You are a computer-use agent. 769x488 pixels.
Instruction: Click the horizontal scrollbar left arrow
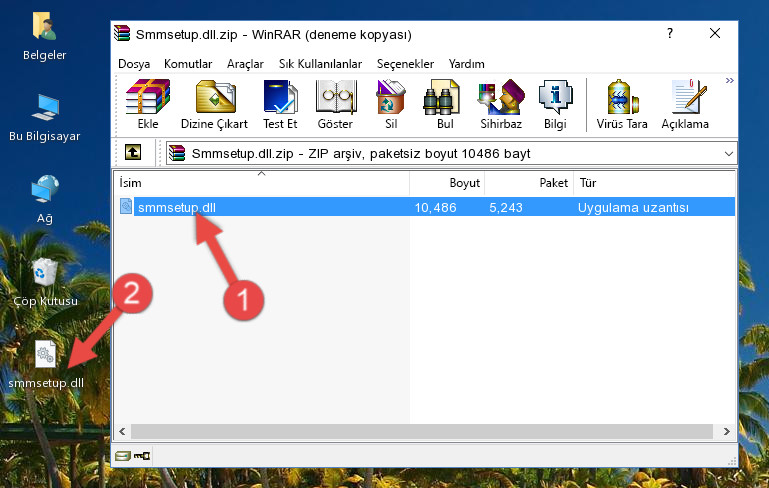click(x=122, y=432)
